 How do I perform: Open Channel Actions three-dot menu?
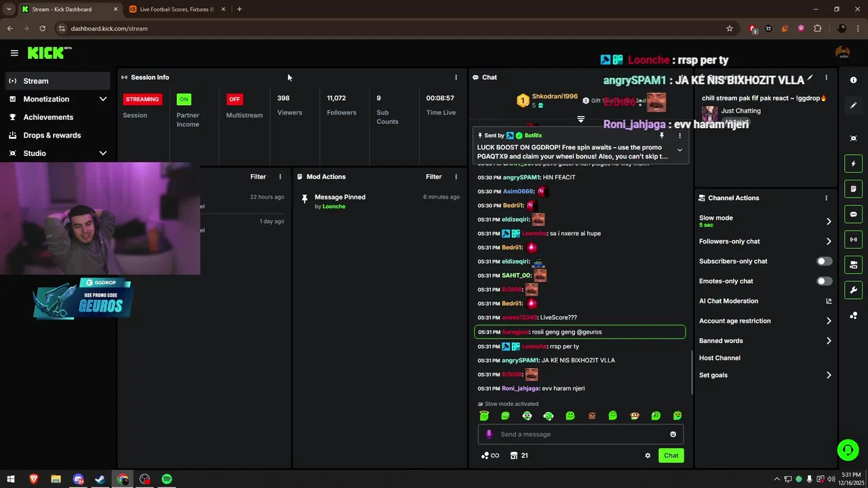826,198
